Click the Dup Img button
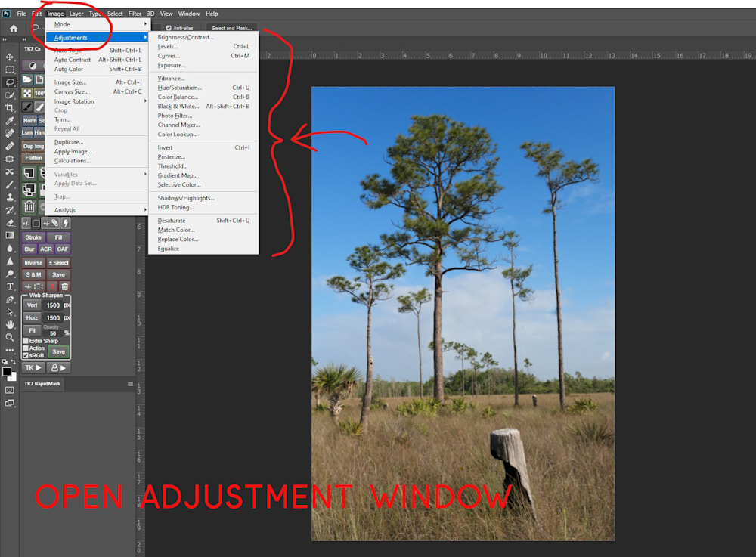Screen dimensions: 756x557 pos(33,146)
